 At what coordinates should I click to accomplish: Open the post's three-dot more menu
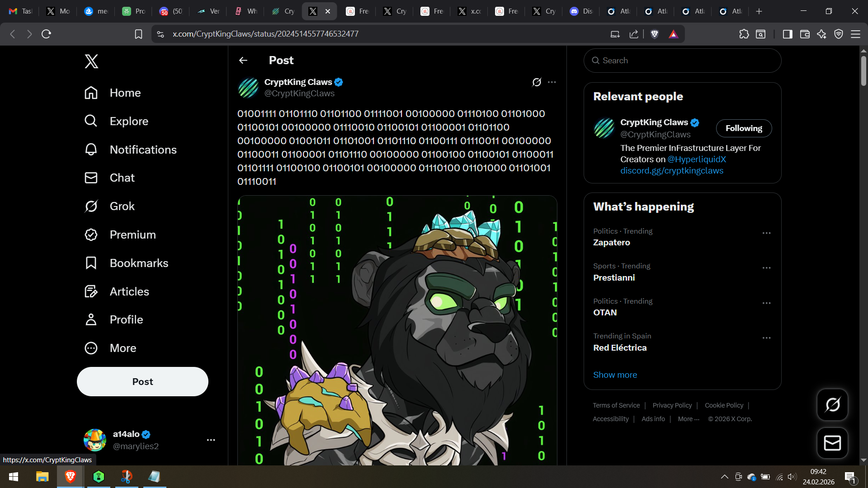point(552,82)
